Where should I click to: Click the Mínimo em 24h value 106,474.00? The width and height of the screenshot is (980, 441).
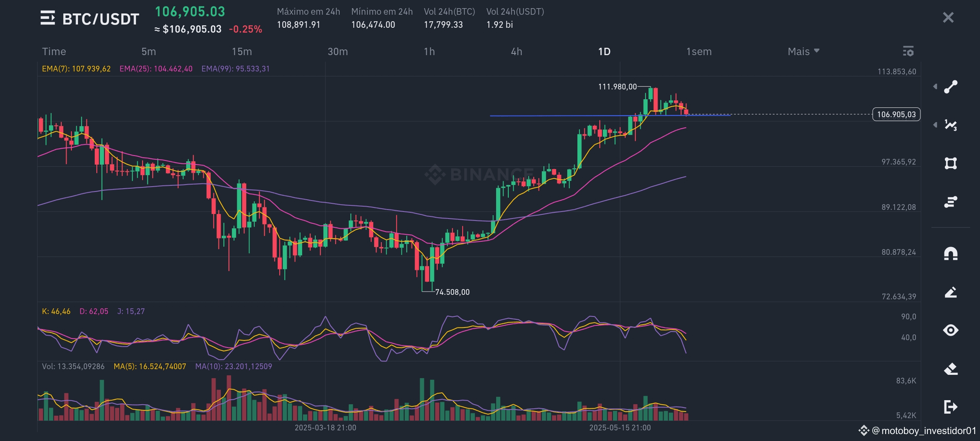click(x=373, y=24)
